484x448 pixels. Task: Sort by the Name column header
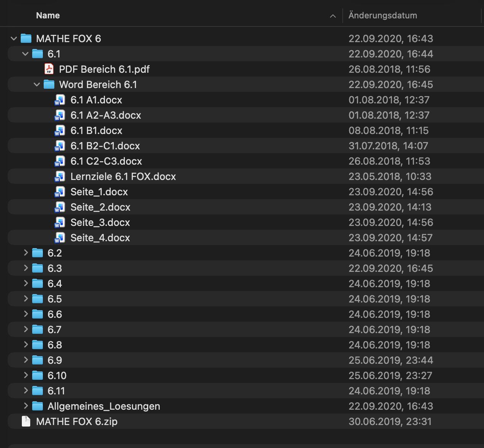[48, 15]
